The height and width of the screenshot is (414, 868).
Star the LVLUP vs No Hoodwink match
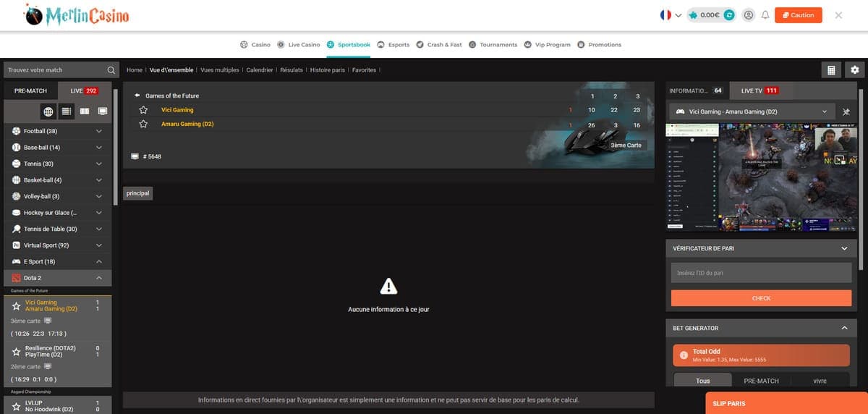pos(16,406)
